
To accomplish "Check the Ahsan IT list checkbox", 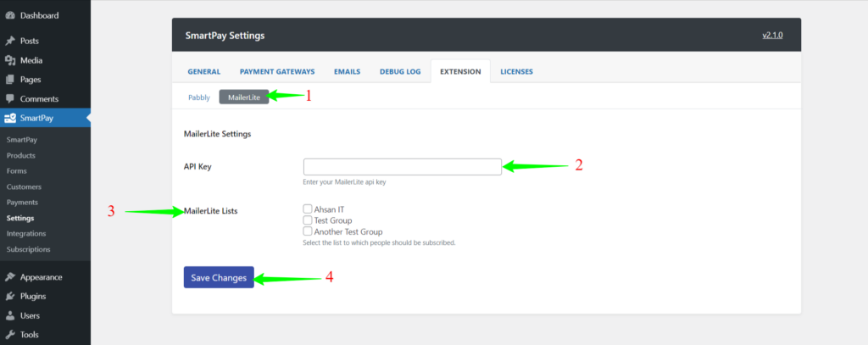I will 307,209.
